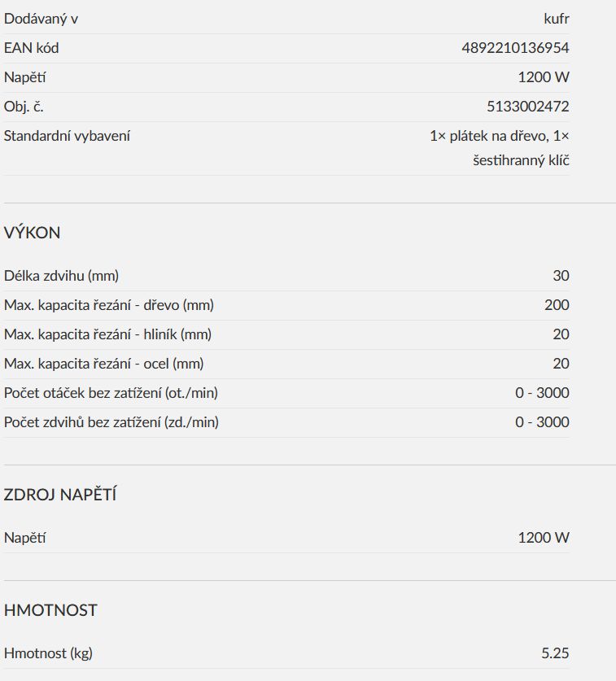Click the Počet otáček bez zatížení label
616x681 pixels.
pos(111,393)
